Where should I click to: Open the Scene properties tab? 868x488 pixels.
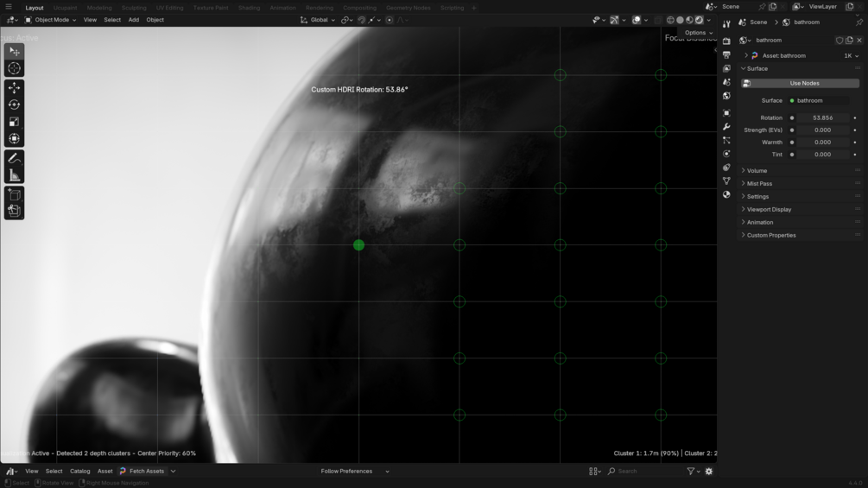727,82
